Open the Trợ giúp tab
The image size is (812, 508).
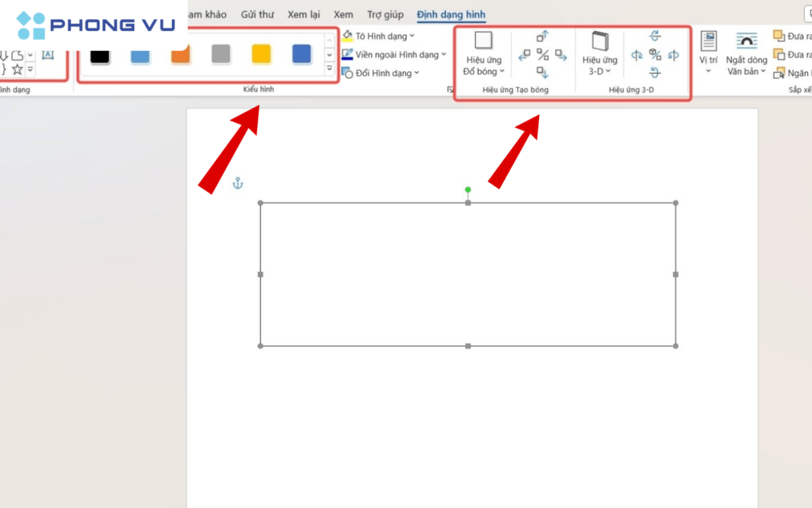(x=385, y=14)
